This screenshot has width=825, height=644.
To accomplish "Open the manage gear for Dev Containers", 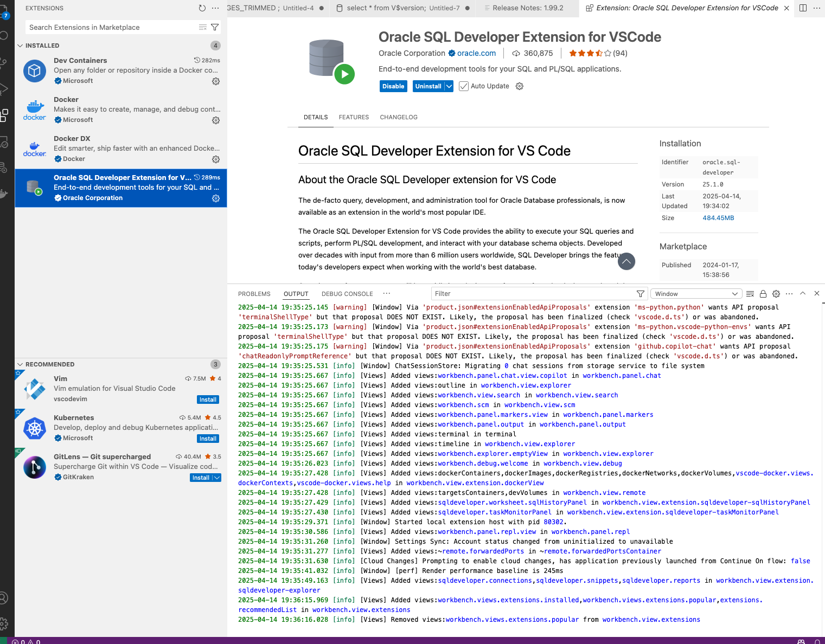I will tap(216, 81).
